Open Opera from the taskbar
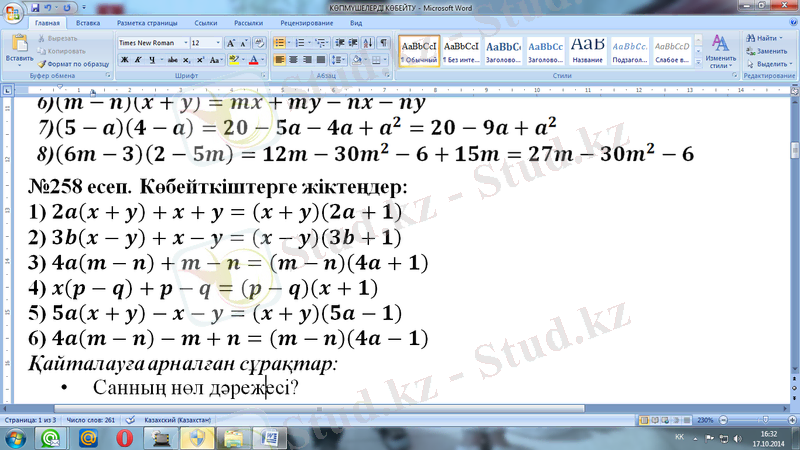The width and height of the screenshot is (800, 450). pos(125,438)
